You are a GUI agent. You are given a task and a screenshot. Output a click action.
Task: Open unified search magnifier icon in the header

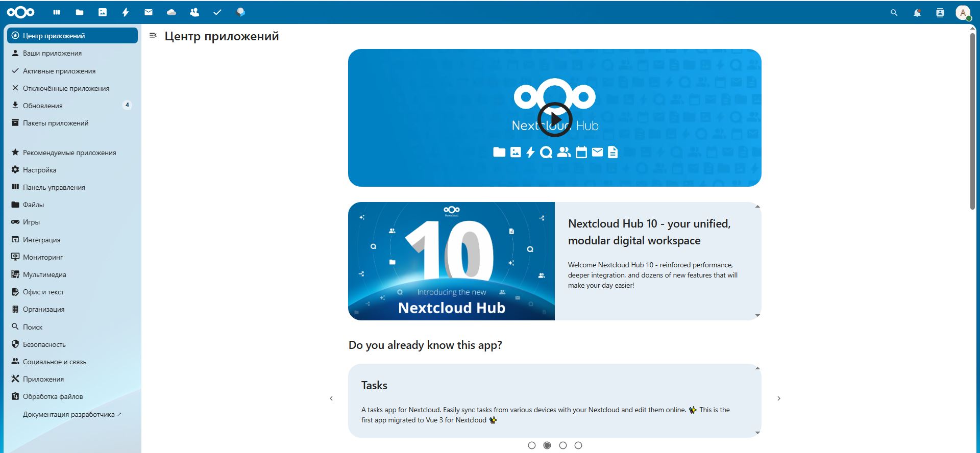894,13
